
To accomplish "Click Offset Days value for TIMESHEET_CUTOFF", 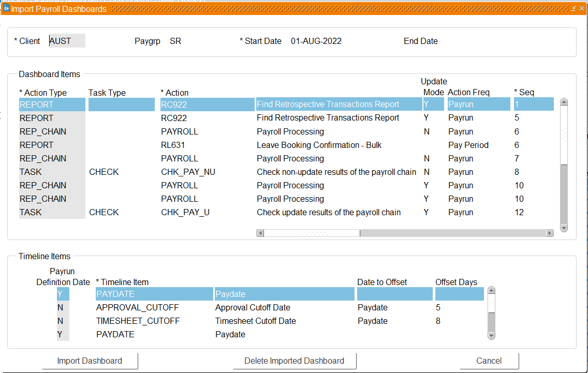I will click(x=439, y=321).
